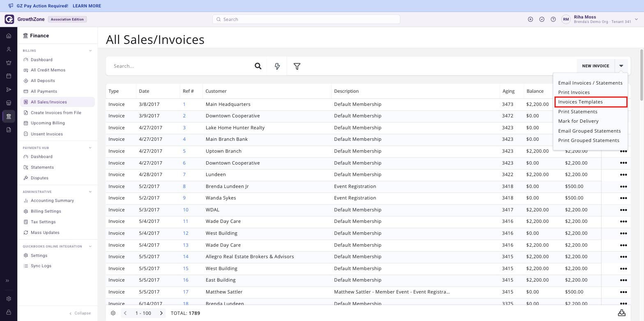This screenshot has width=644, height=321.
Task: Choose Mark for Delivery option
Action: click(x=578, y=121)
